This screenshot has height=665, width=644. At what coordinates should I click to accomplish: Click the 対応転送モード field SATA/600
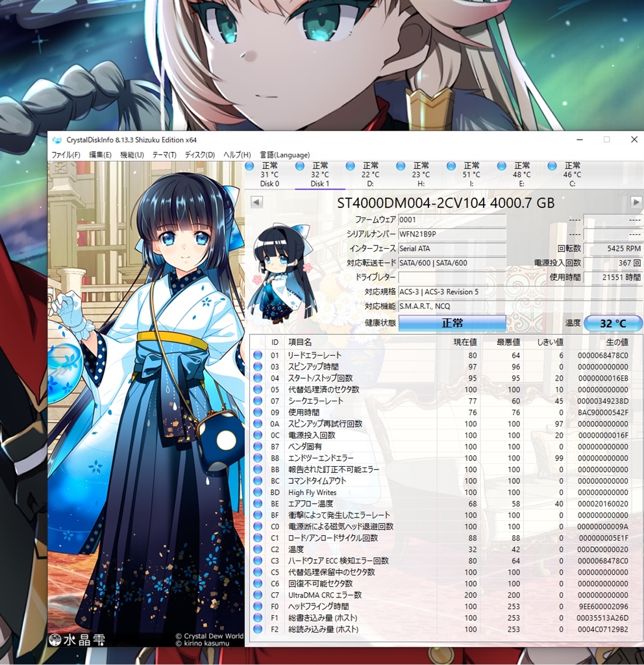point(452,263)
